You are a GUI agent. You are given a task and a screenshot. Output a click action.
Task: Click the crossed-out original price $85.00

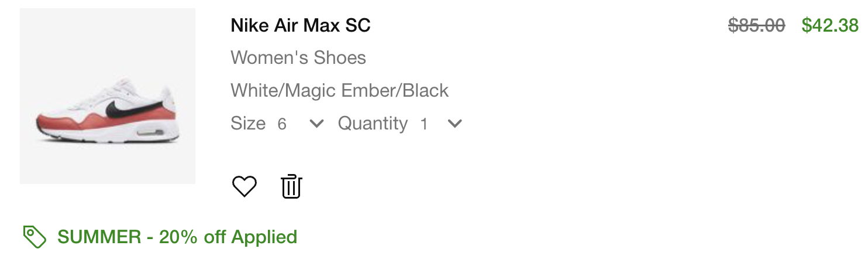click(x=756, y=25)
